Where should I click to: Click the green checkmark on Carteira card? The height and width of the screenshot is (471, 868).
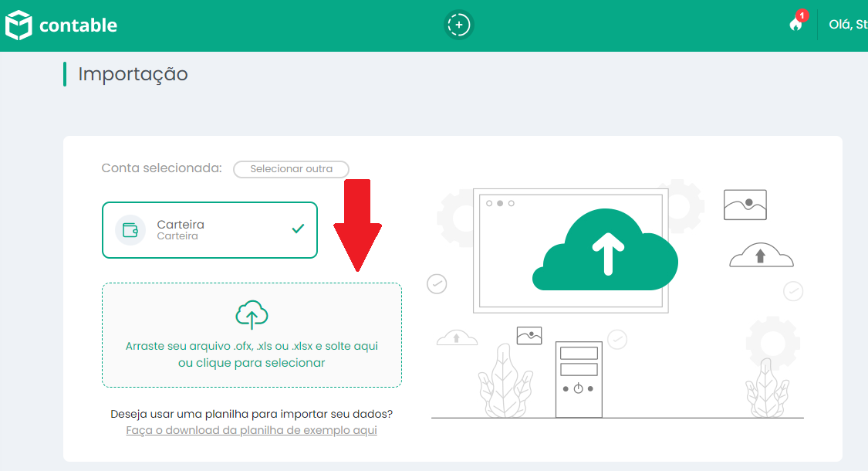coord(298,229)
